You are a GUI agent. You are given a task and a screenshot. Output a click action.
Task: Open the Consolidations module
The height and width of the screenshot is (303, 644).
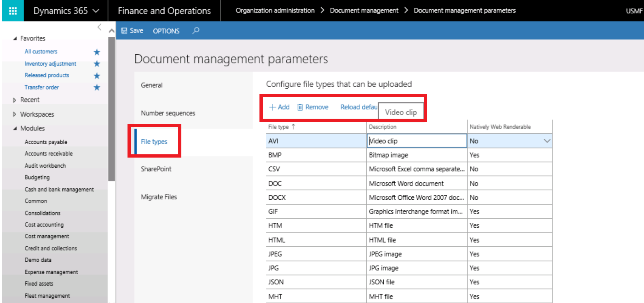(x=43, y=213)
